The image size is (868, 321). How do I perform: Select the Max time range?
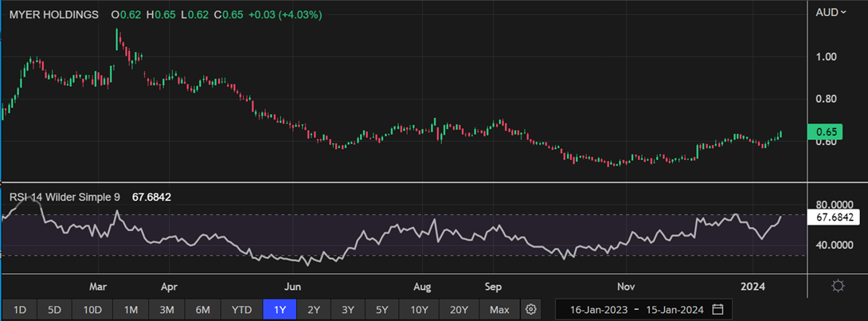pos(499,309)
